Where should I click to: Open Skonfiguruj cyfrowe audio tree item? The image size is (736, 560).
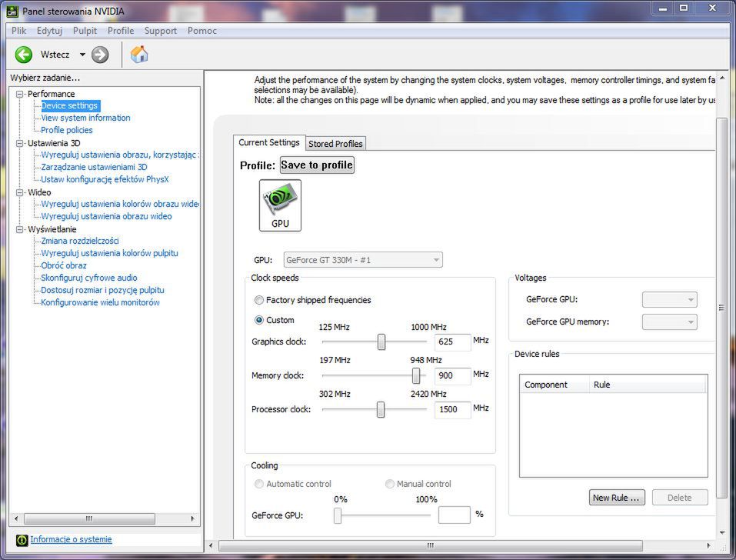[89, 278]
